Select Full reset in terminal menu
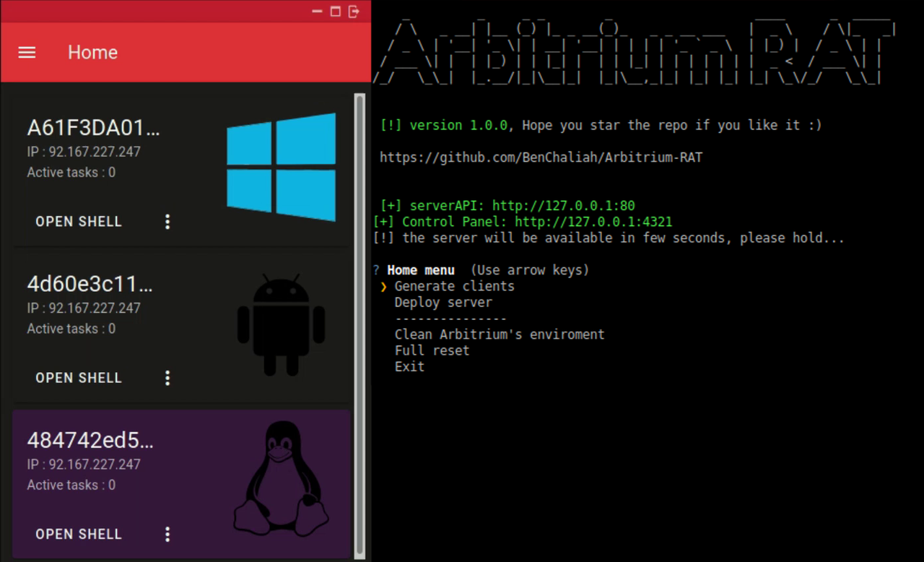 click(432, 350)
